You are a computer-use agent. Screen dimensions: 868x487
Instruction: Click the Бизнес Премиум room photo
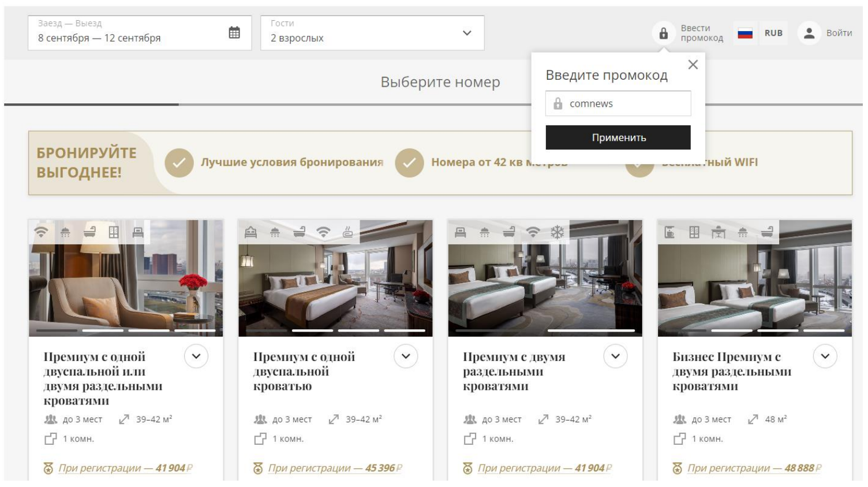[754, 283]
